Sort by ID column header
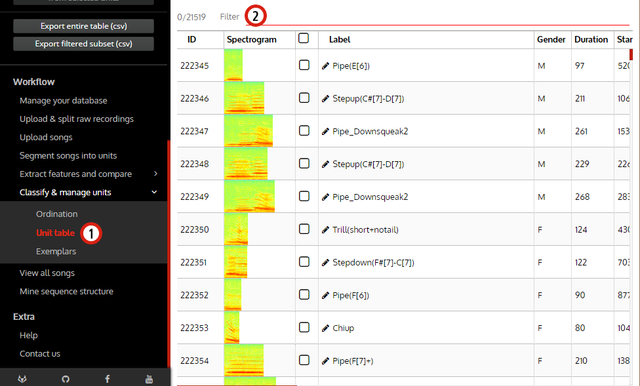Viewport: 640px width, 386px height. click(x=192, y=40)
